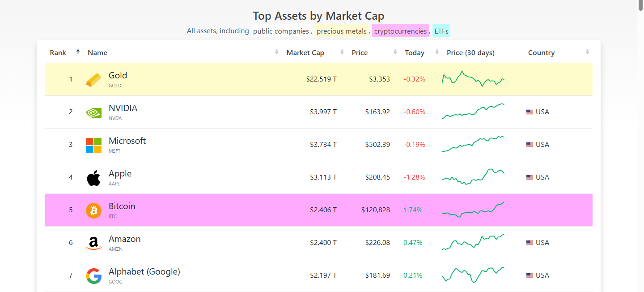
Task: Click Alphabet's 30-day price chart
Action: click(473, 275)
